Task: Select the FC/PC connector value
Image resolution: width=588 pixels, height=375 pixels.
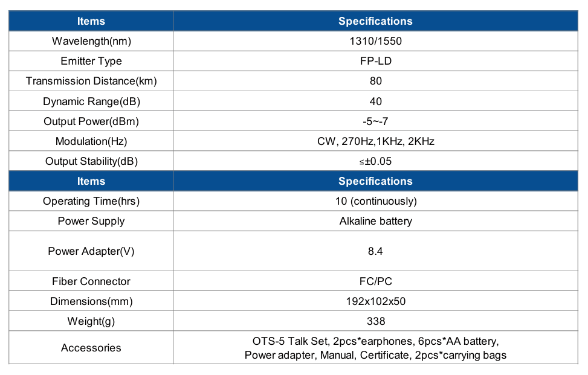Action: tap(375, 281)
